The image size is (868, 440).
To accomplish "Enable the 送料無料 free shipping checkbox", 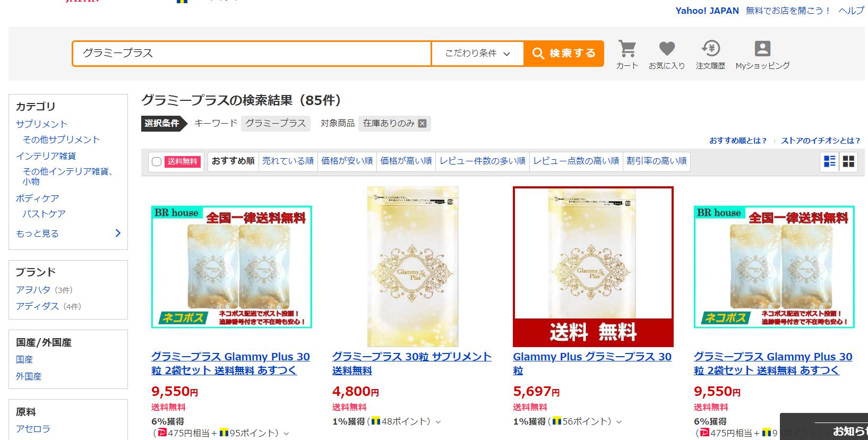I will 157,161.
